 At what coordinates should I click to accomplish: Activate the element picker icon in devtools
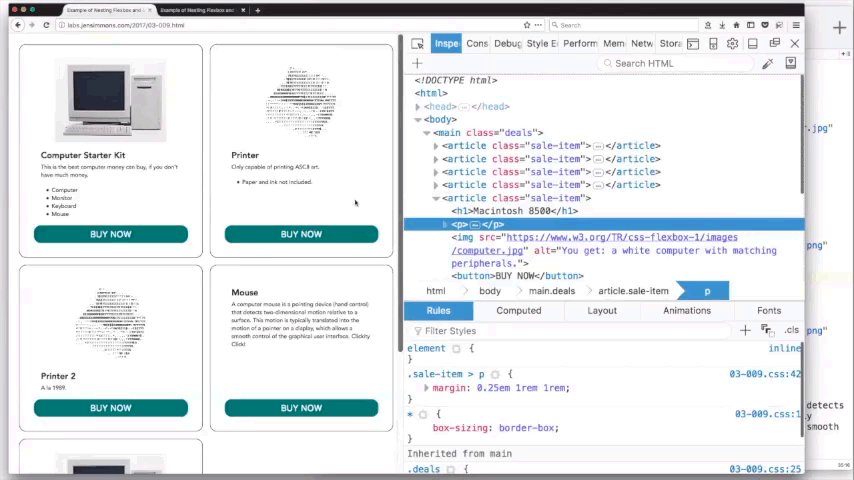[x=418, y=44]
